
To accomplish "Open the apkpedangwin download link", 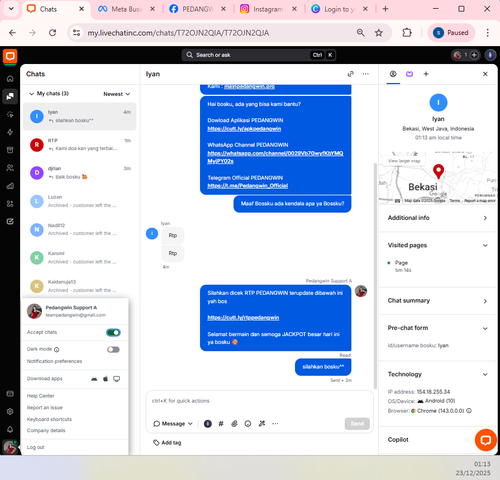I will pos(244,129).
